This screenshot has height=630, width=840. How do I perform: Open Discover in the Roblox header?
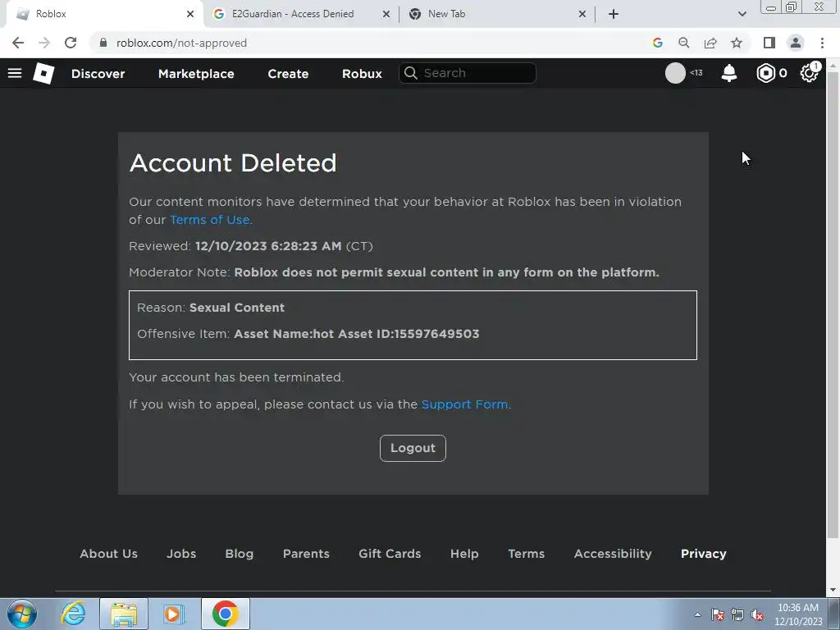pyautogui.click(x=98, y=73)
